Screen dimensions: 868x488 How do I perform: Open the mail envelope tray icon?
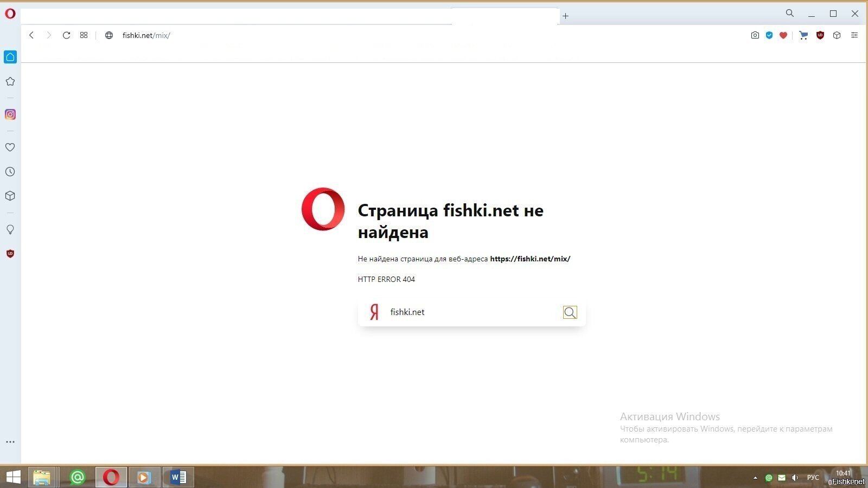(x=782, y=478)
